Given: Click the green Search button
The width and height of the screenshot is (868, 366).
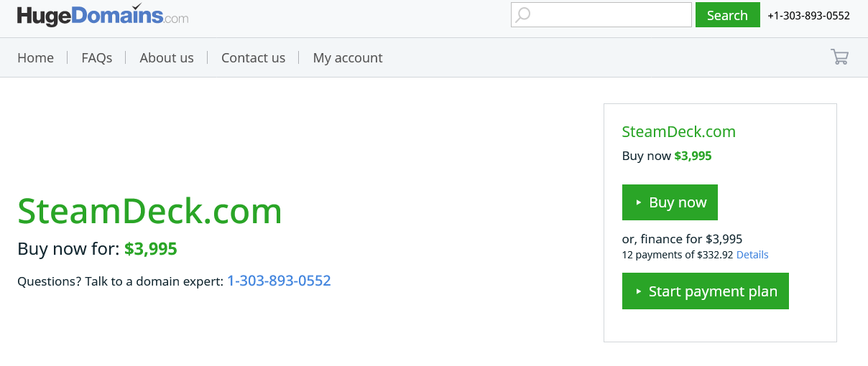Looking at the screenshot, I should [x=727, y=15].
